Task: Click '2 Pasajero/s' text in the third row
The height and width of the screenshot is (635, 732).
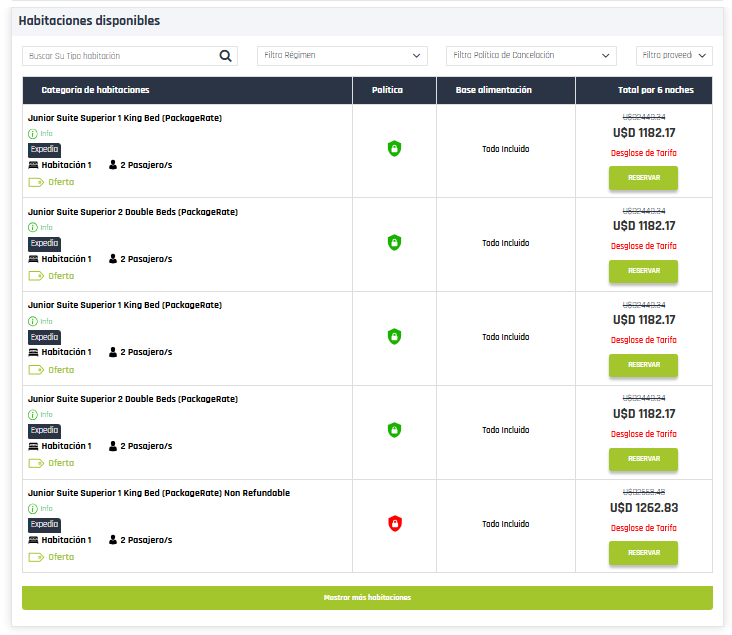Action: pyautogui.click(x=146, y=352)
